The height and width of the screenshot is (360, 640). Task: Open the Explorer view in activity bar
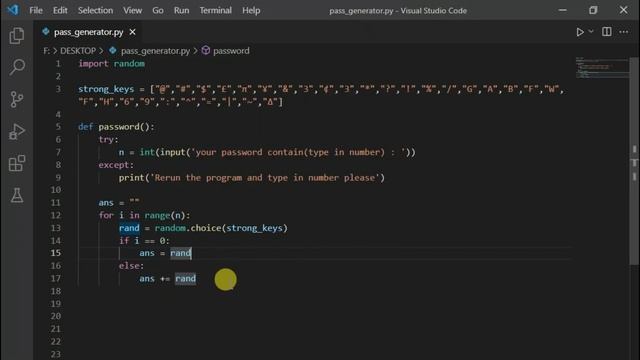coord(17,36)
